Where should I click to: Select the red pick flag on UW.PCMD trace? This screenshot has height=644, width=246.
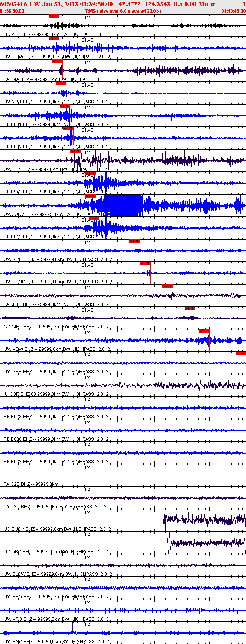[x=145, y=264]
